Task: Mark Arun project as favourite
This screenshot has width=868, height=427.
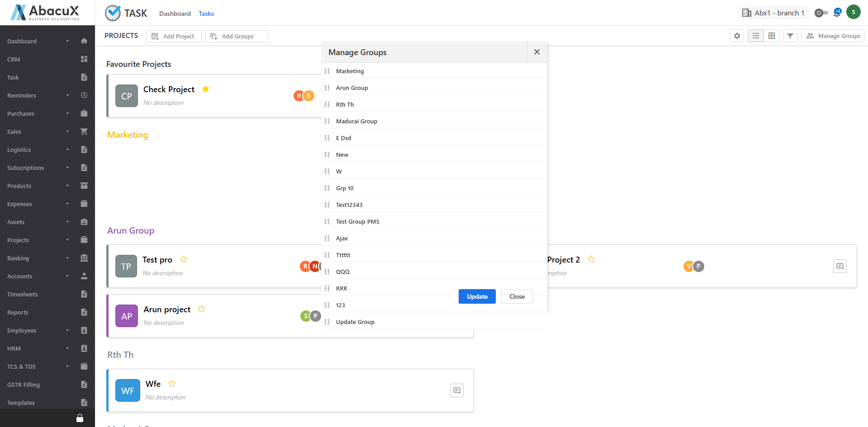Action: coord(202,309)
